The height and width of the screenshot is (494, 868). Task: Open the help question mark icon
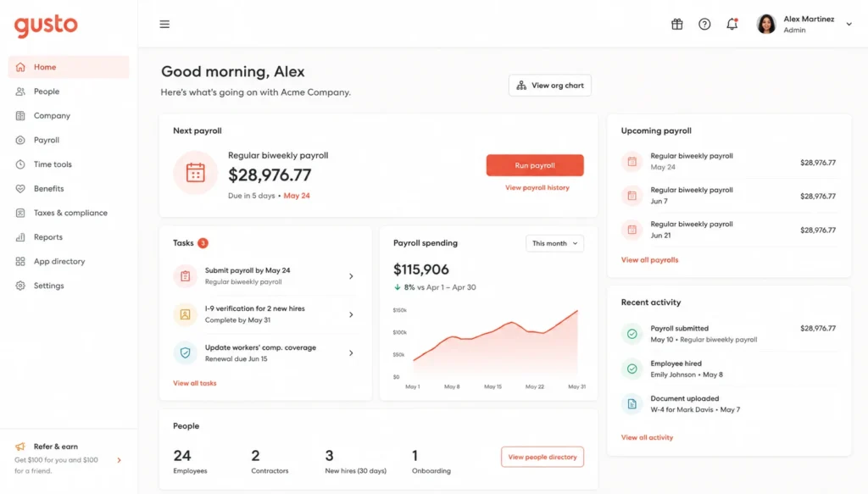point(704,25)
